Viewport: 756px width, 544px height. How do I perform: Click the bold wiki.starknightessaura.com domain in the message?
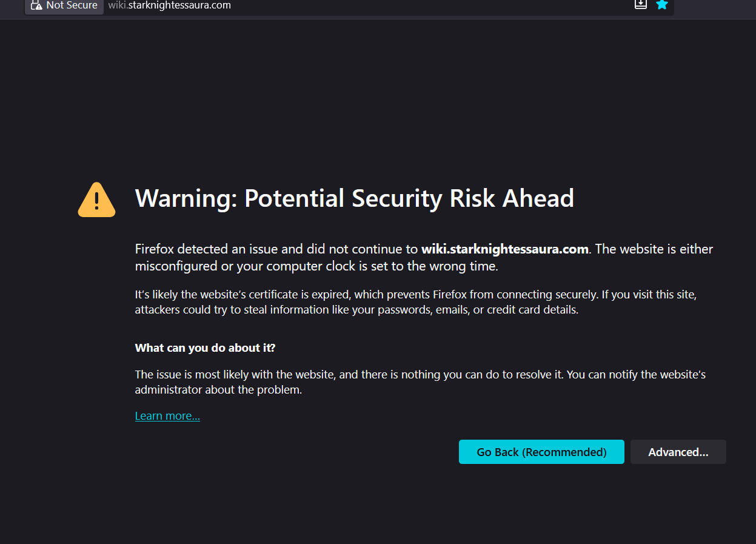coord(504,249)
